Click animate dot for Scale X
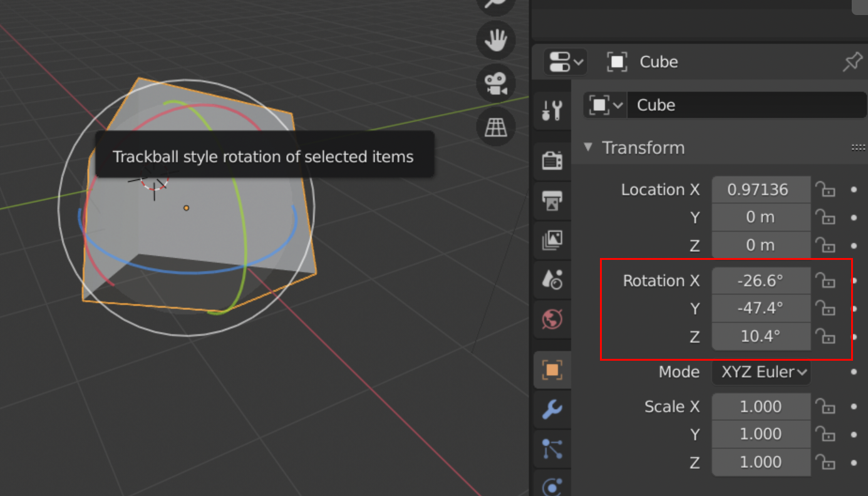The width and height of the screenshot is (868, 496). click(854, 406)
